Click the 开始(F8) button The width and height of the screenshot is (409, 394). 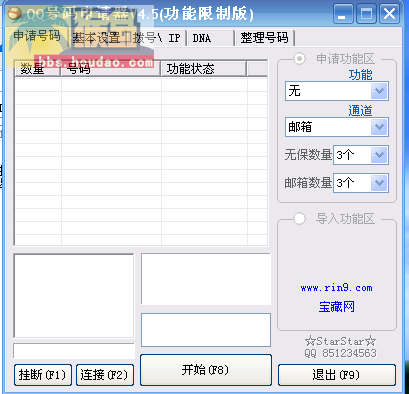coord(206,370)
